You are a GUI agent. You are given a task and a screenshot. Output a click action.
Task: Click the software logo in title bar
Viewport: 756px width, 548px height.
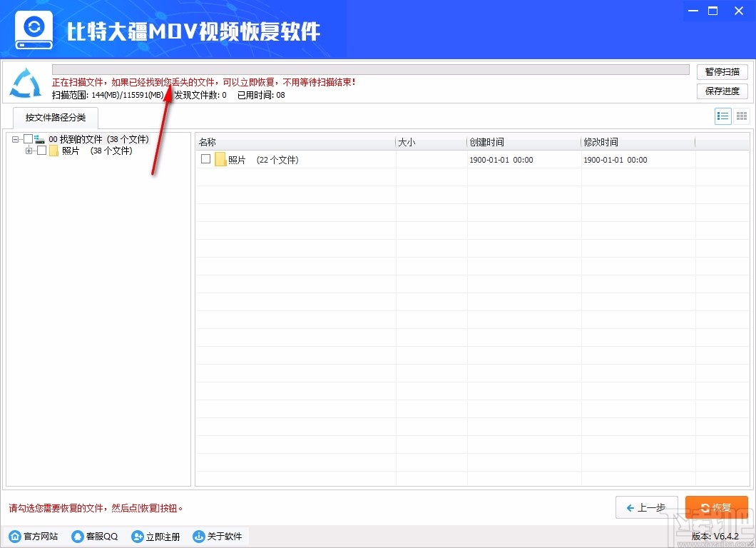pyautogui.click(x=34, y=29)
